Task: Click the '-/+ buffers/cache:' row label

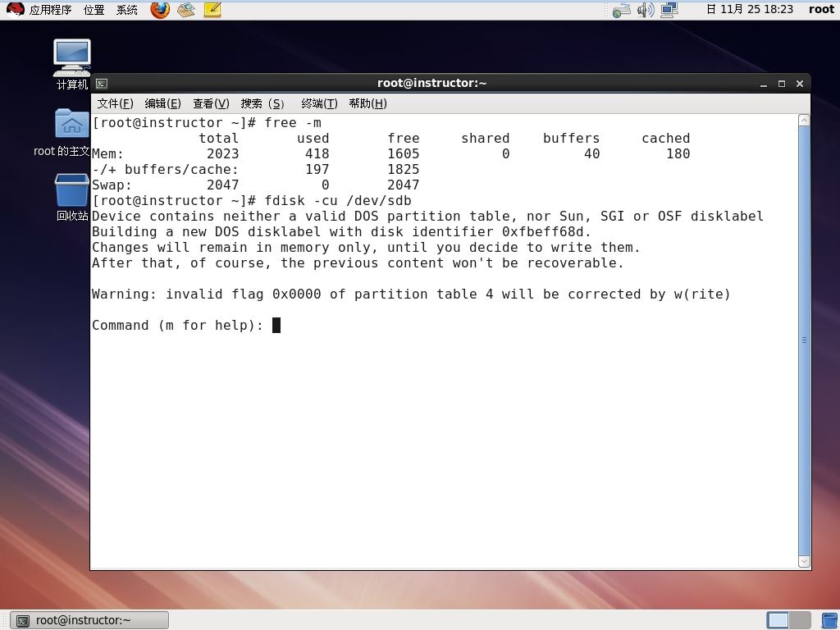Action: 165,169
